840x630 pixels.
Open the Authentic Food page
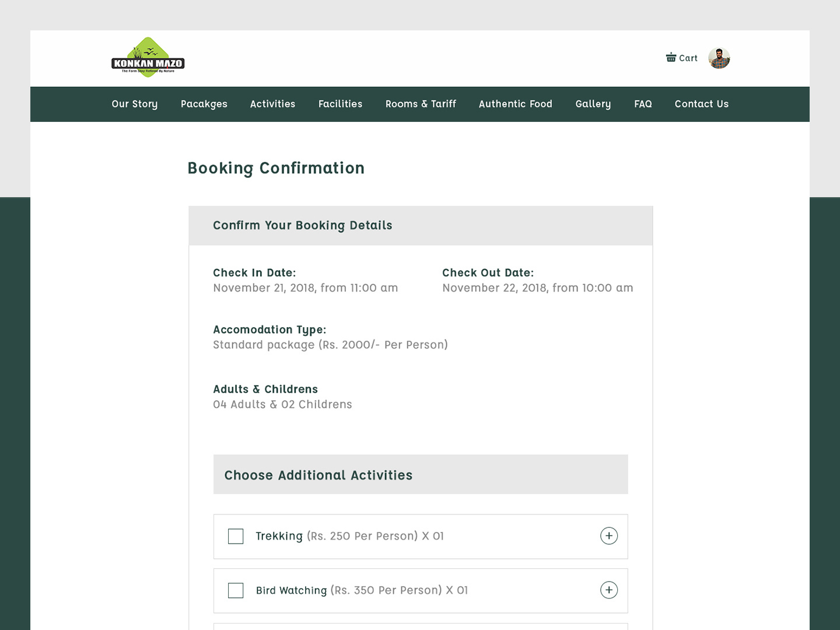tap(515, 104)
